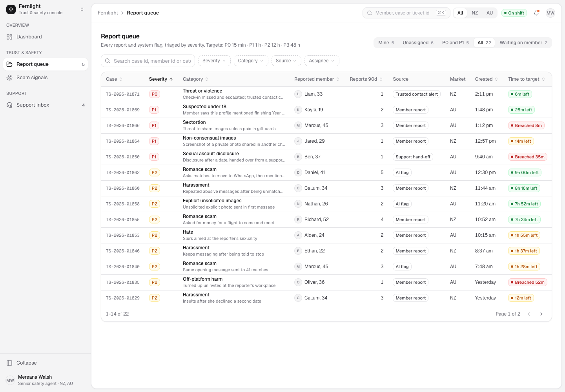Open the P0 and P1 tab
The width and height of the screenshot is (565, 392).
[x=455, y=43]
